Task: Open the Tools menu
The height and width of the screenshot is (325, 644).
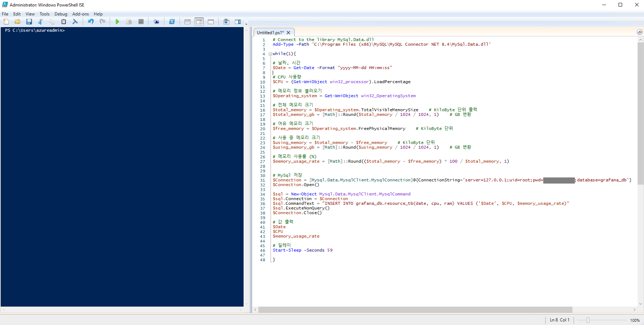Action: point(45,14)
